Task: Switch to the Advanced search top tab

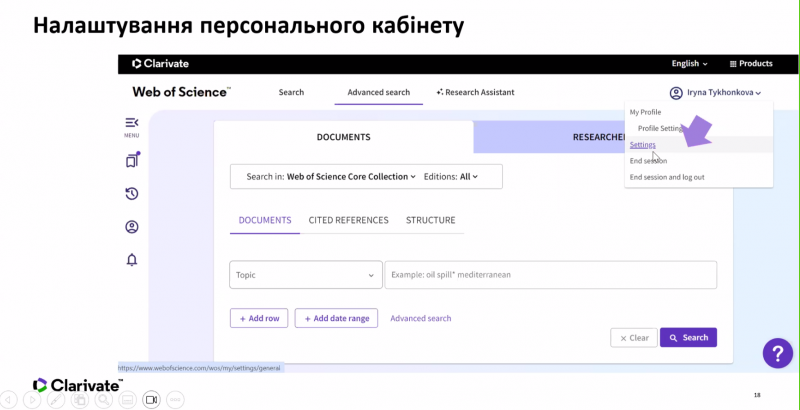Action: click(379, 92)
